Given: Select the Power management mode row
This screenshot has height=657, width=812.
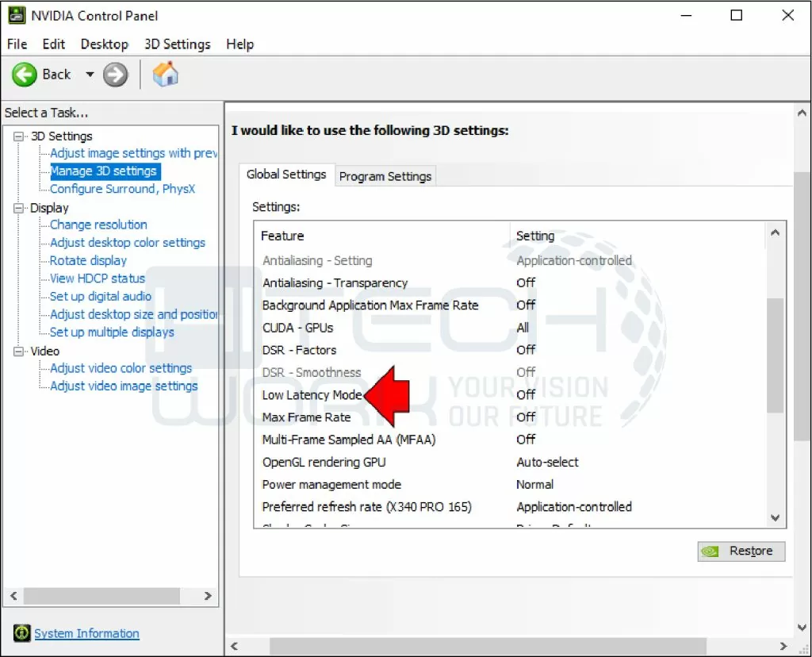Looking at the screenshot, I should (510, 485).
